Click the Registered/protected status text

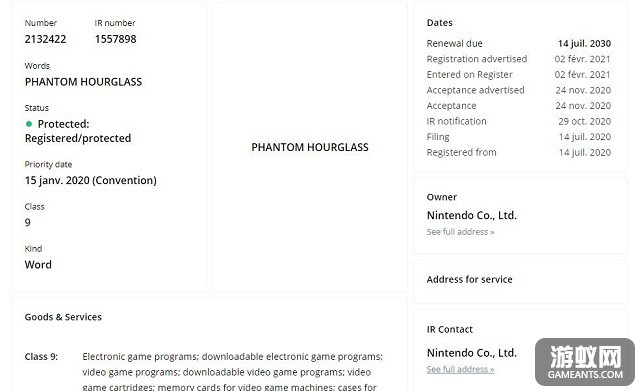78,138
